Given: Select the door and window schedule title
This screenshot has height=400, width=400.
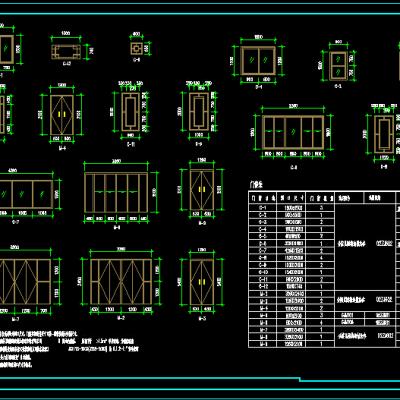Looking at the screenshot, I should [x=256, y=184].
